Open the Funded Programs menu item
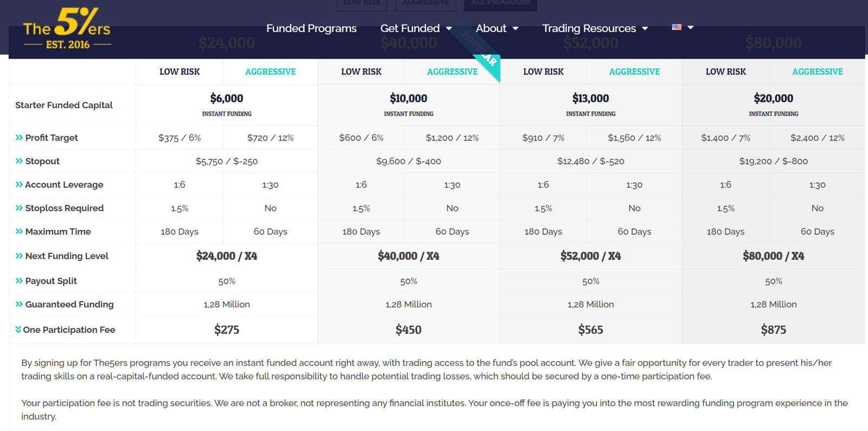The image size is (868, 431). [311, 28]
